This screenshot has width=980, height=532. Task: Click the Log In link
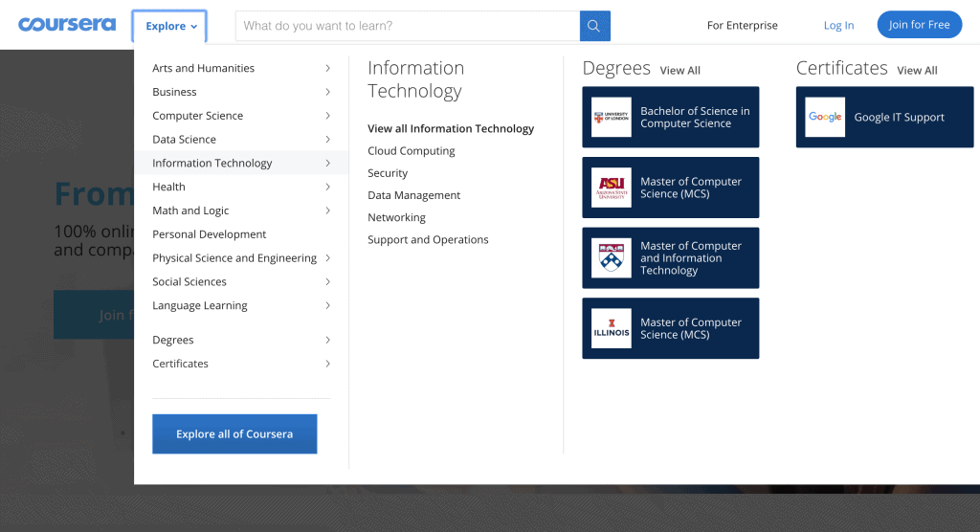[x=838, y=25]
